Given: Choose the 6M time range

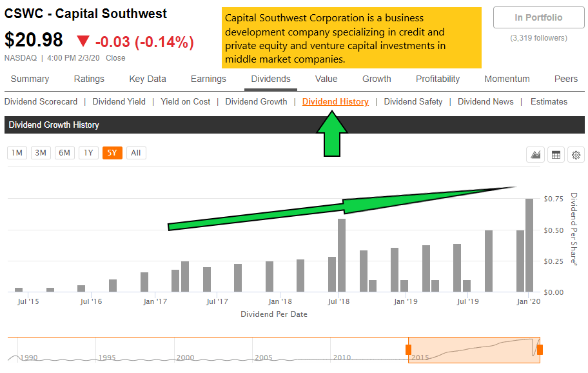Looking at the screenshot, I should click(64, 153).
